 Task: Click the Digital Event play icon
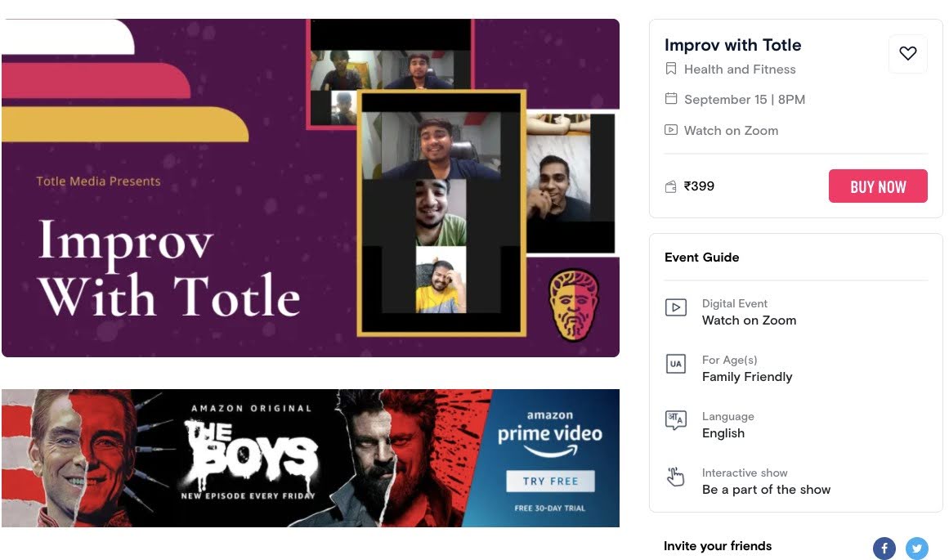pos(675,307)
